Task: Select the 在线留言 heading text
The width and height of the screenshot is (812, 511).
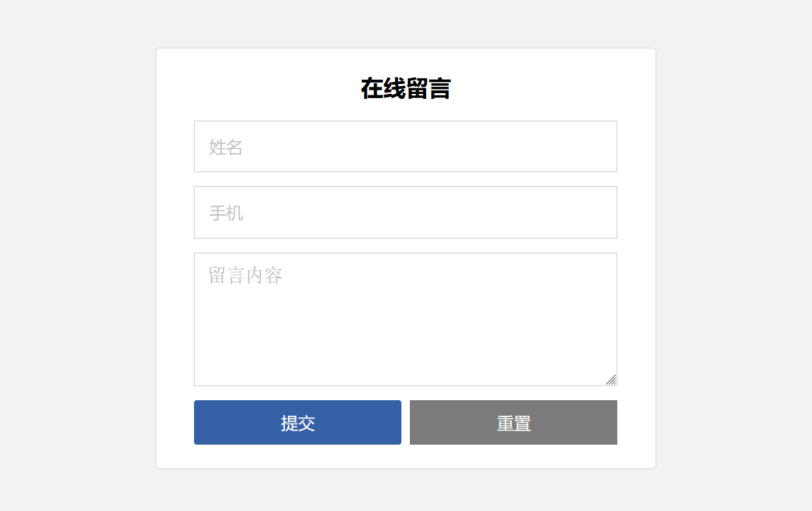Action: [x=406, y=89]
